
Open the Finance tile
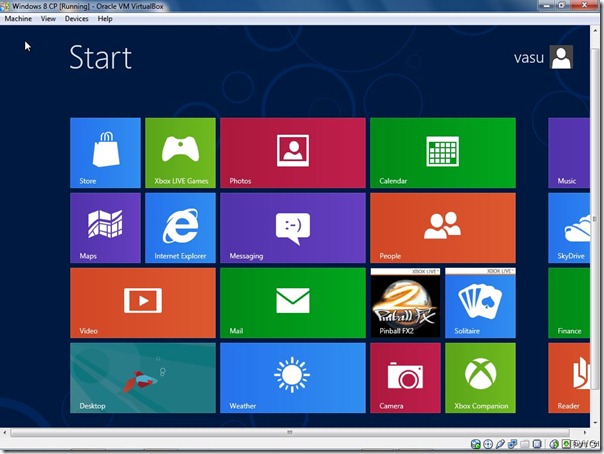pos(569,303)
